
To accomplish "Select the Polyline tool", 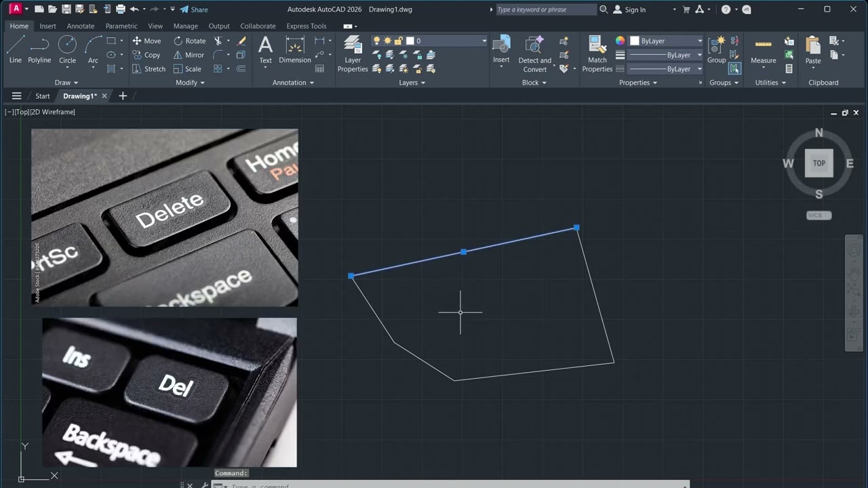I will [39, 50].
